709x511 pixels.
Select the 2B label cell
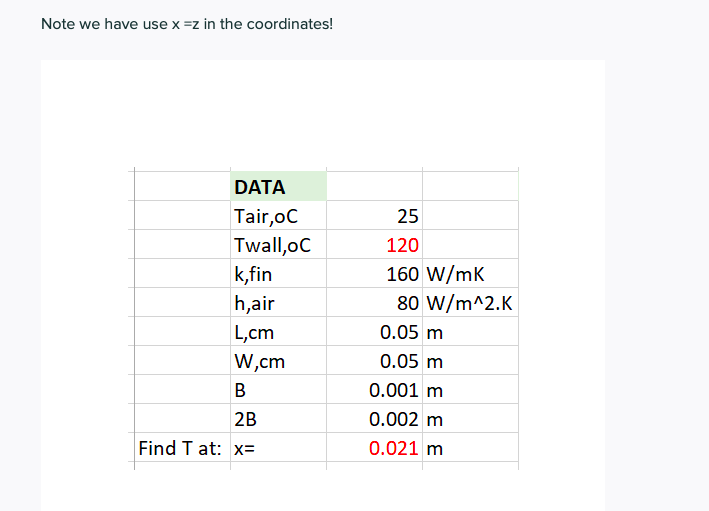(x=279, y=418)
